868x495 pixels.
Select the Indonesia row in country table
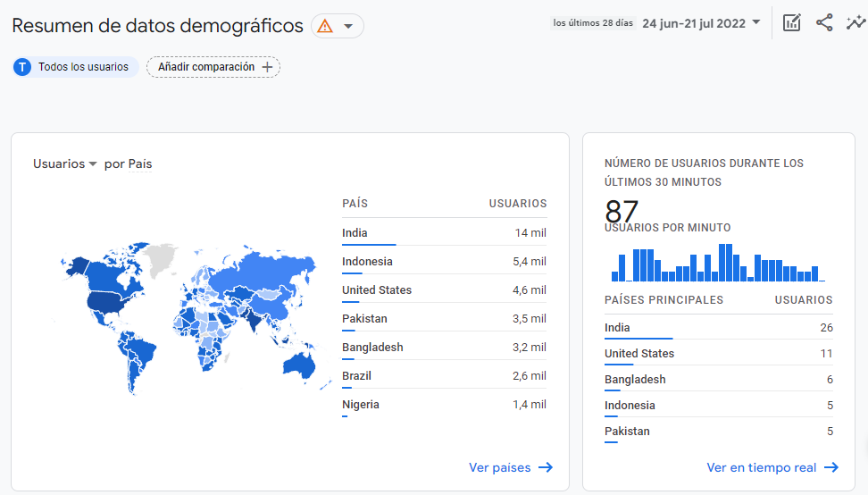pos(444,262)
